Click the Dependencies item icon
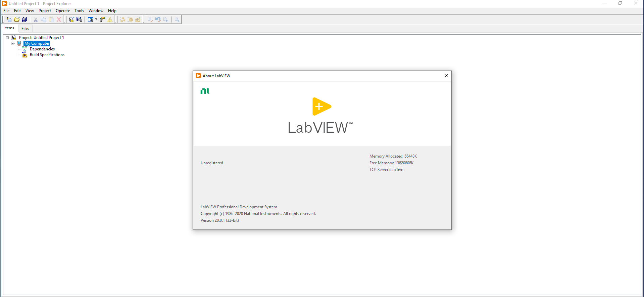This screenshot has height=297, width=644. coord(24,49)
